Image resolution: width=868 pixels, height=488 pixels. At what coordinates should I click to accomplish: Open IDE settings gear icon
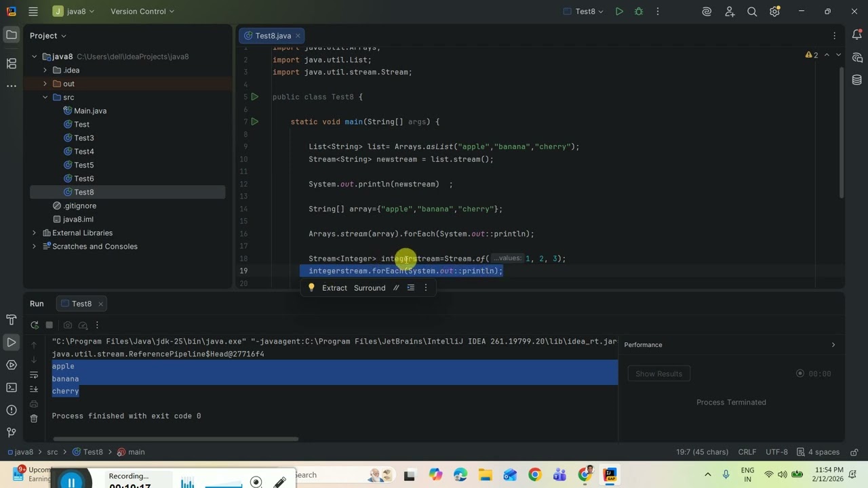[x=774, y=12]
